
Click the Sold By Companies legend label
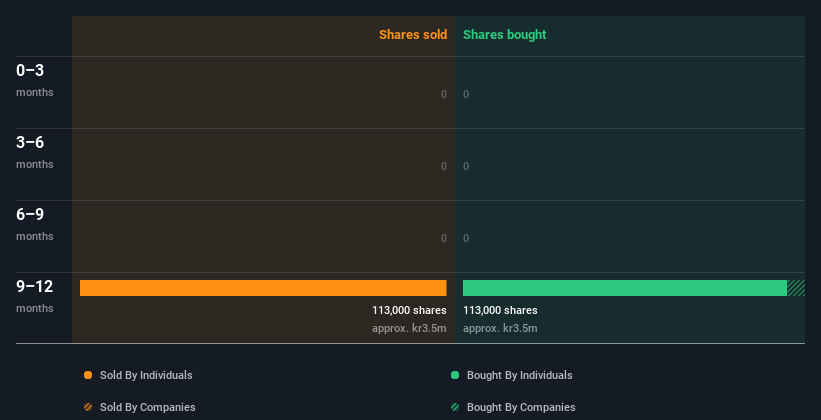tap(148, 407)
